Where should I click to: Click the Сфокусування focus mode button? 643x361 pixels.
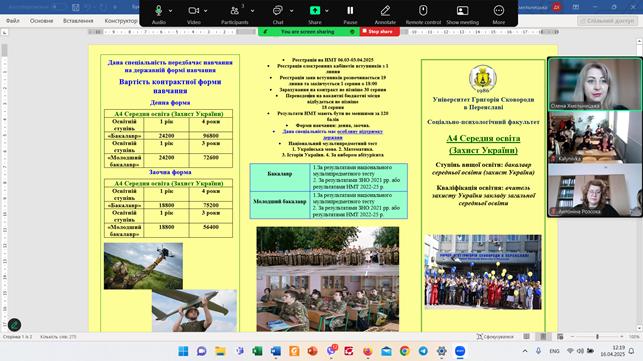[x=495, y=337]
